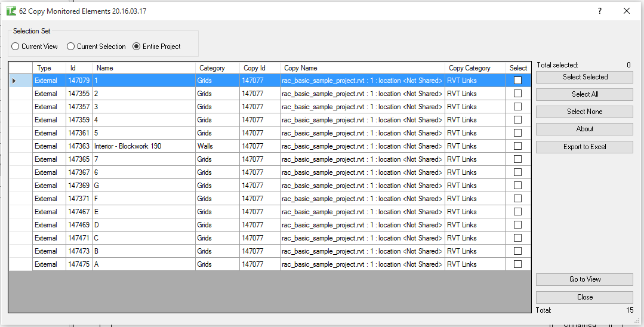Click the Select Selected button

(584, 77)
